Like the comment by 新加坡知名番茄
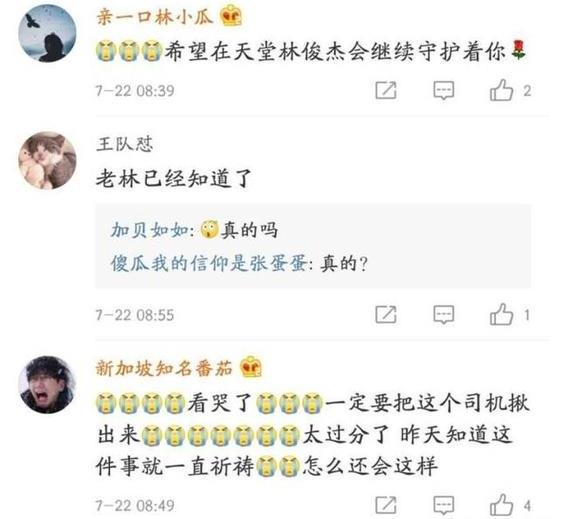Screen dimensions: 580x519 click(x=502, y=505)
